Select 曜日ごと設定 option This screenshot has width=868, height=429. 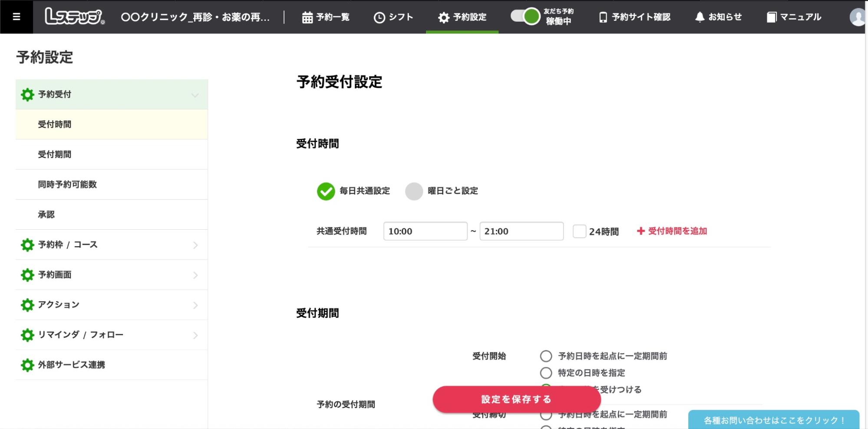(414, 191)
